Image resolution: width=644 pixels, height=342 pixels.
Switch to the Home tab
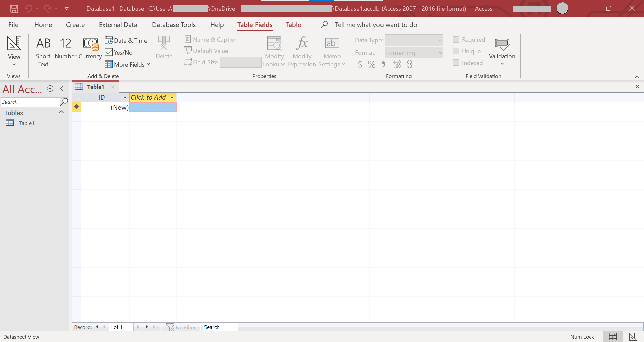coord(43,25)
